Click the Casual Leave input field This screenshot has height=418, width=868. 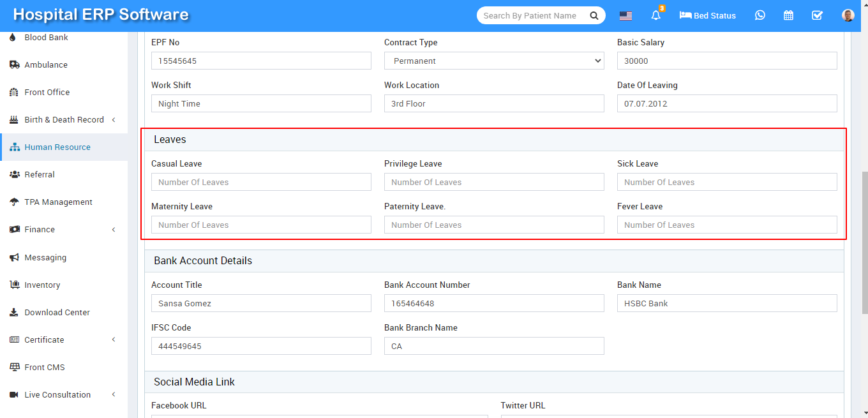(x=261, y=182)
